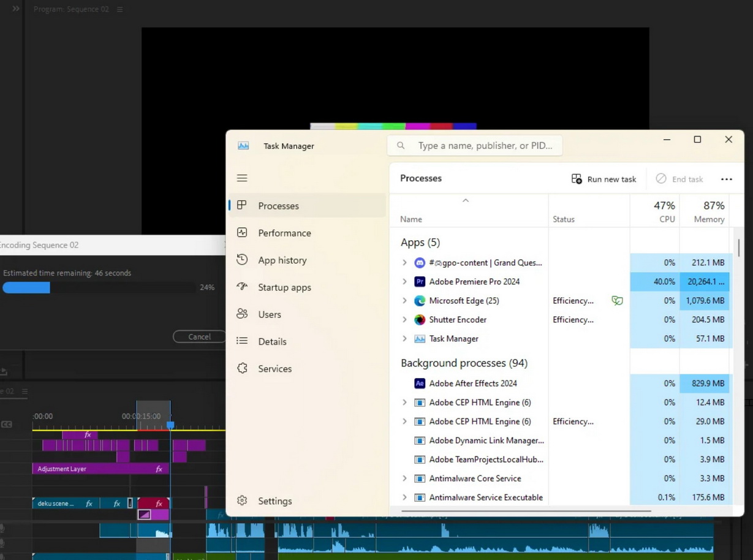Go to the Details page
Viewport: 753px width, 560px height.
tap(272, 341)
